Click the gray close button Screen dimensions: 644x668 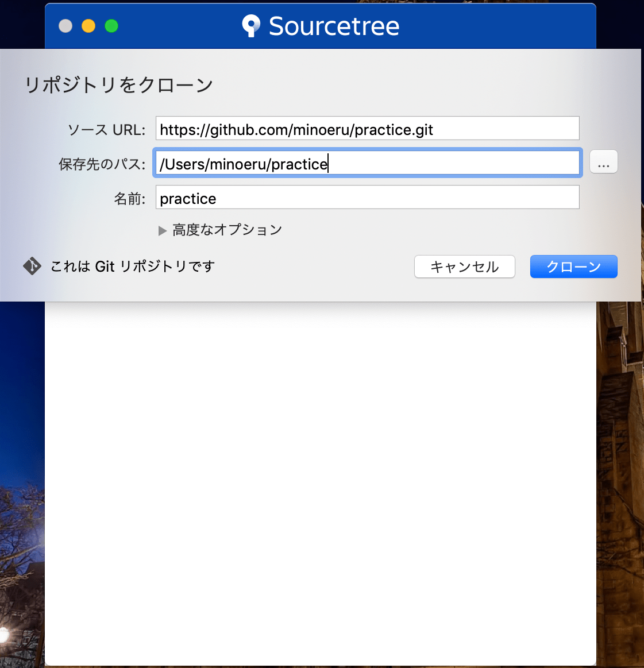pyautogui.click(x=65, y=26)
